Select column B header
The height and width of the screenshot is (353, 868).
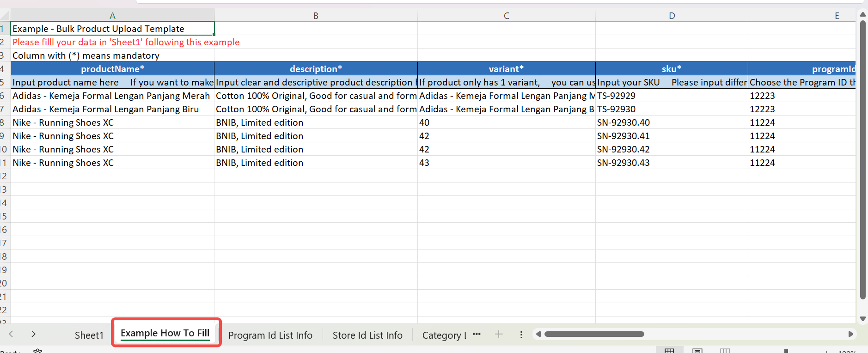coord(316,16)
